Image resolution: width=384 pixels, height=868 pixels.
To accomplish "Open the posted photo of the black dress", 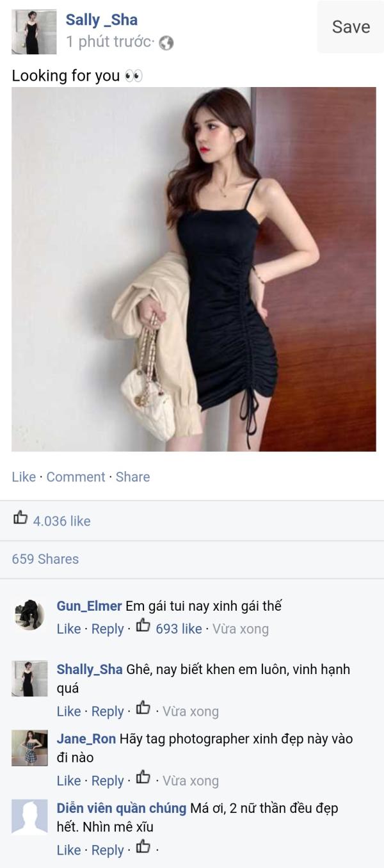I will tap(194, 269).
